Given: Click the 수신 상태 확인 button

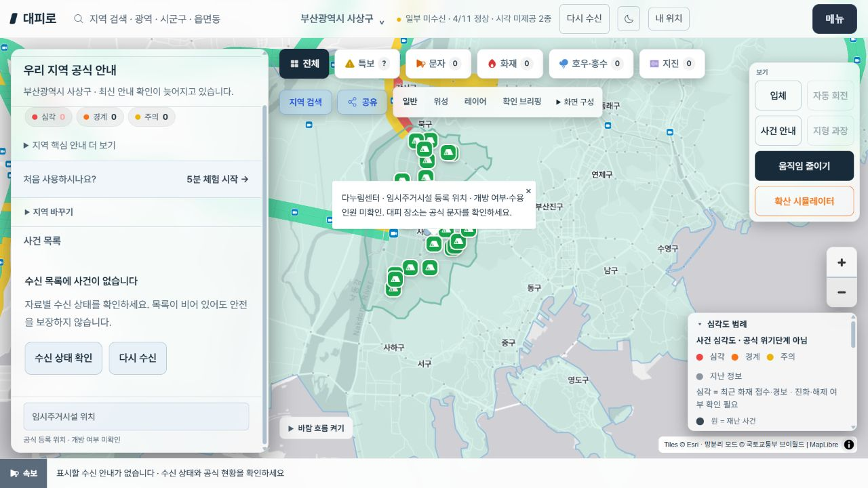Looking at the screenshot, I should click(x=64, y=358).
